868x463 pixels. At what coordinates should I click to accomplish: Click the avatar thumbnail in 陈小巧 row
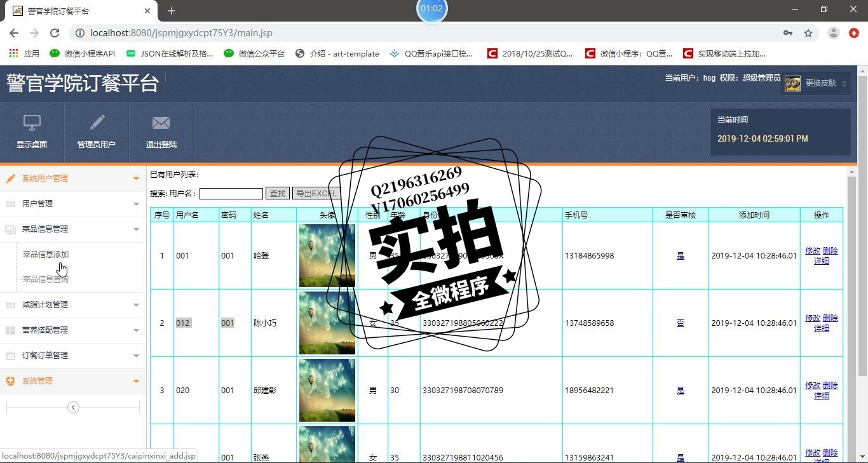coord(327,323)
